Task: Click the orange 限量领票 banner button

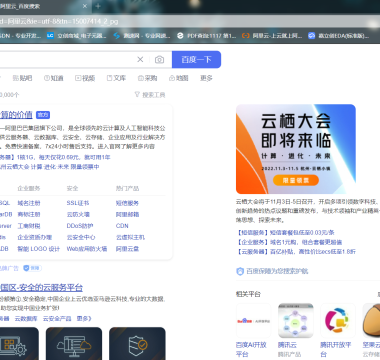Action: point(296,180)
